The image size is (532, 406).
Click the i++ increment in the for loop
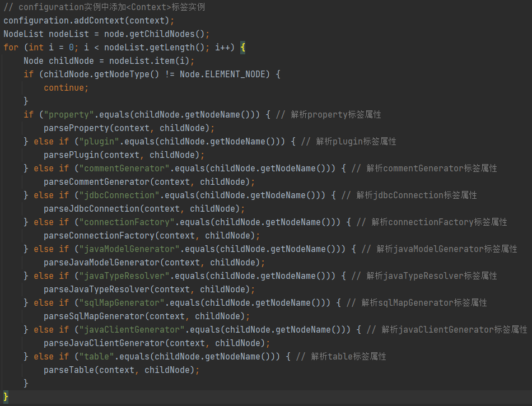tap(222, 48)
